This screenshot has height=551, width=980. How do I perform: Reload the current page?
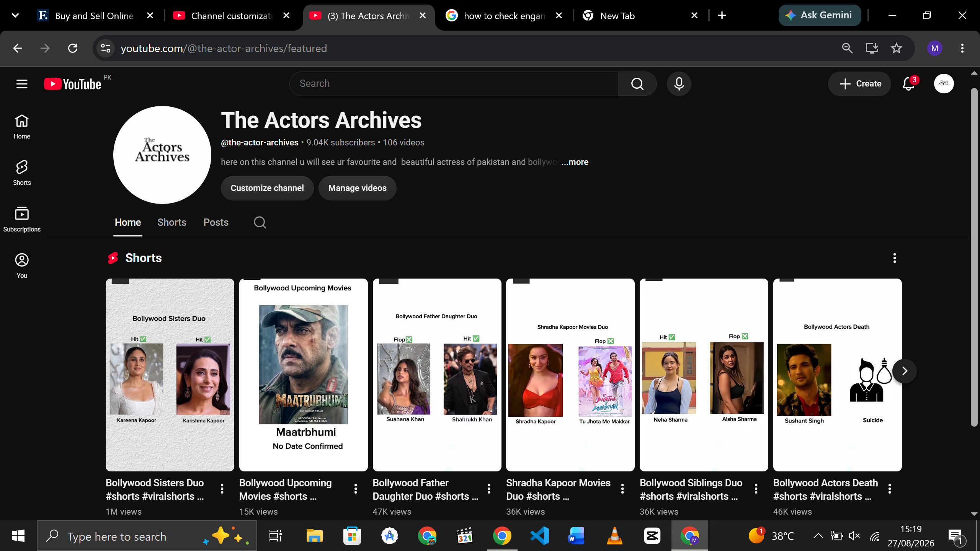click(73, 48)
